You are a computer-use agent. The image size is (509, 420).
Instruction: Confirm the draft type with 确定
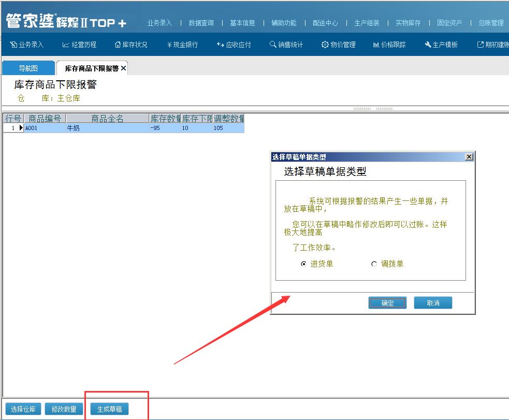click(x=387, y=303)
